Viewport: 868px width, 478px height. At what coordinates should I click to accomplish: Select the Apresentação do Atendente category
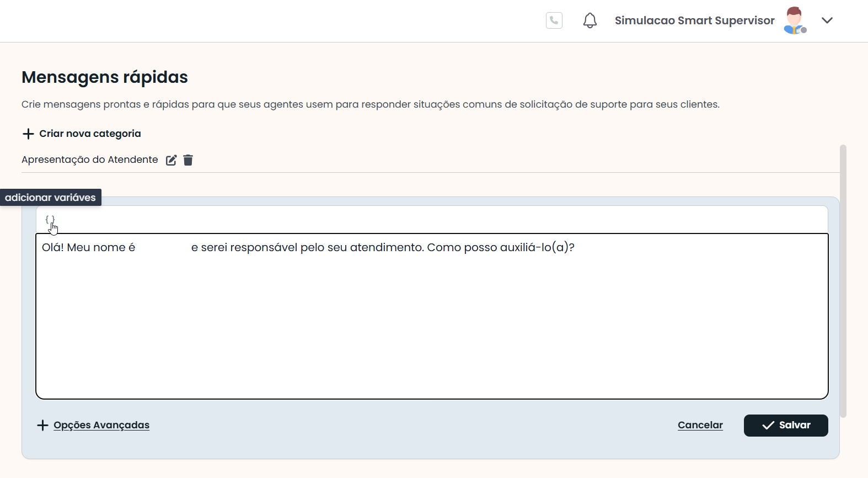pyautogui.click(x=90, y=160)
